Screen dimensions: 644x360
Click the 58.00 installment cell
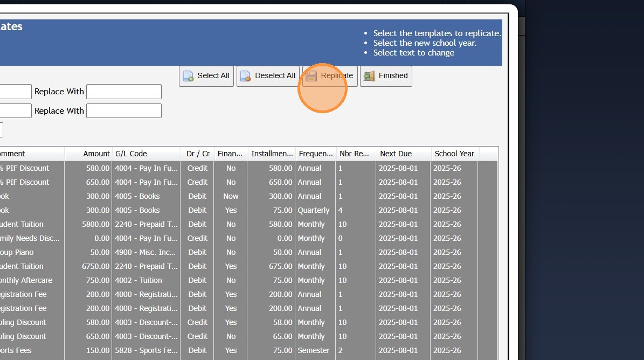coord(282,323)
